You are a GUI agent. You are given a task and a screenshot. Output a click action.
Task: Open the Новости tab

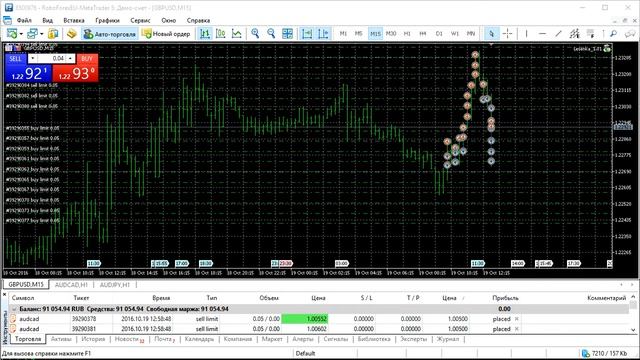coord(129,339)
